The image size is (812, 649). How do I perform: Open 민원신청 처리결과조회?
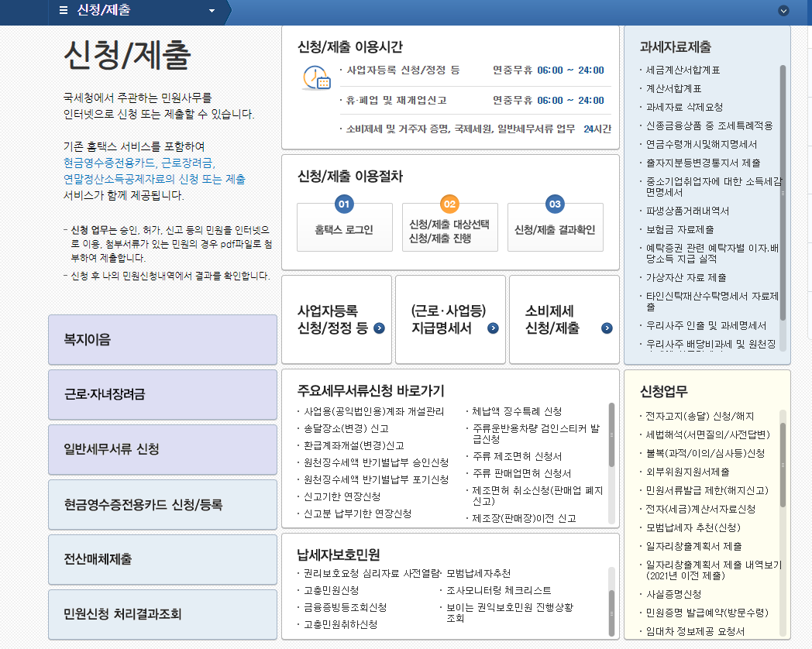coord(162,614)
